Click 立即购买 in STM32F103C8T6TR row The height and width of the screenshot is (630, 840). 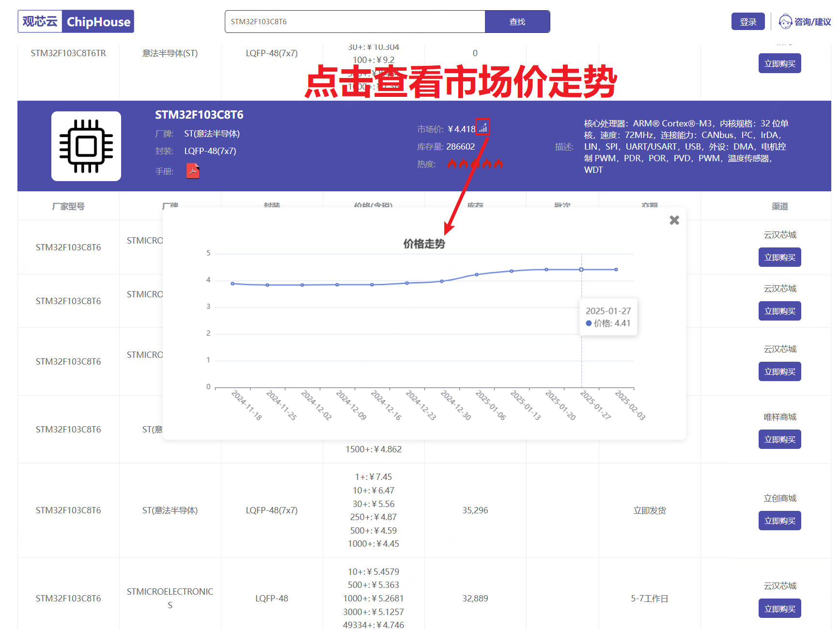(780, 63)
